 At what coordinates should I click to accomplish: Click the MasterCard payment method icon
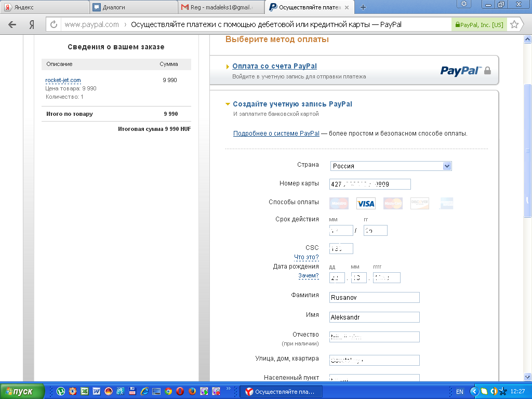[x=393, y=203]
